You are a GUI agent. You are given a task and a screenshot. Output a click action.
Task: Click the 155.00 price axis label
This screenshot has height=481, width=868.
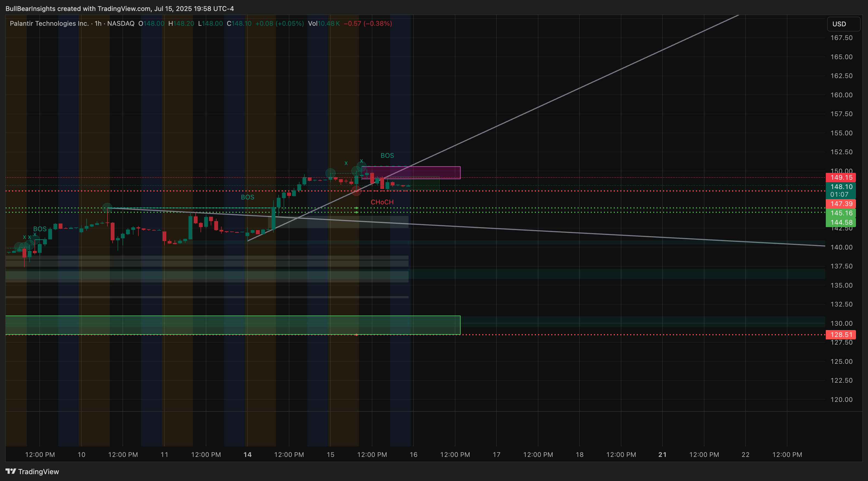(841, 133)
